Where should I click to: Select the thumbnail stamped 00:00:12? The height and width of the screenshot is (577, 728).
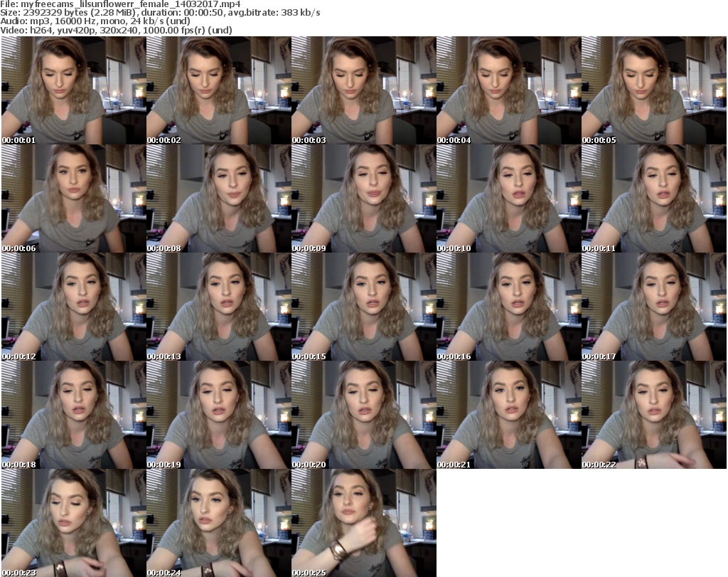point(73,307)
